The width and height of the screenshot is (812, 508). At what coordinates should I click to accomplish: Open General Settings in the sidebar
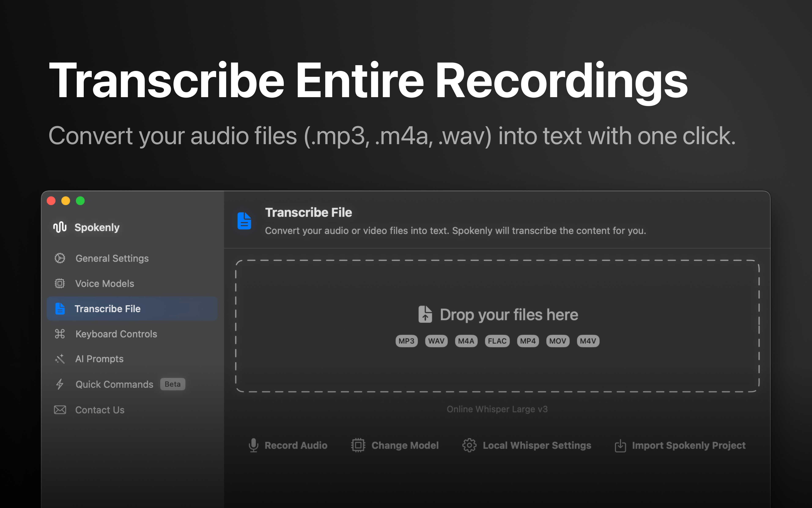click(x=132, y=258)
